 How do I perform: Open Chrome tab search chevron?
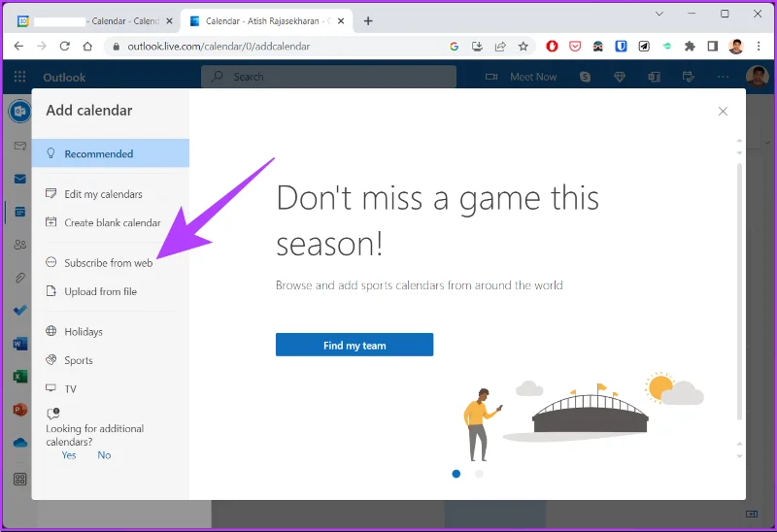659,14
